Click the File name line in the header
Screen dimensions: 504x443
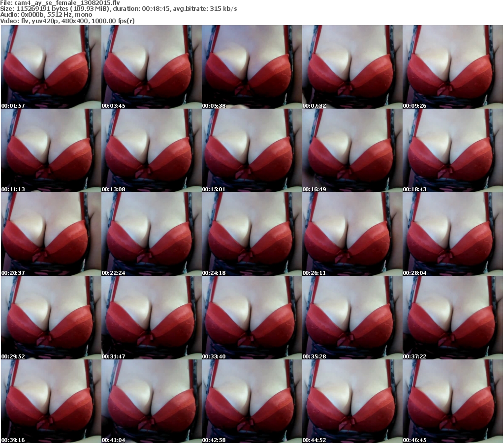coord(60,2)
